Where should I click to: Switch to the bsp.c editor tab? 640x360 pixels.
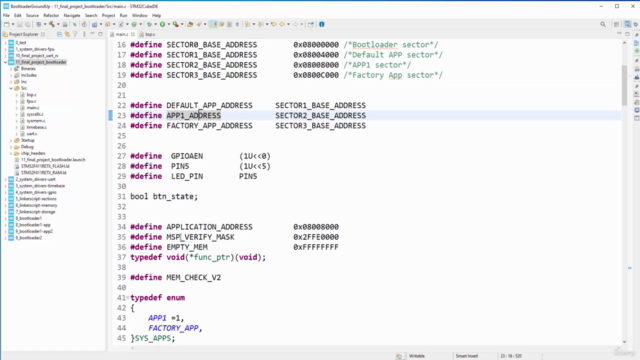tap(148, 34)
